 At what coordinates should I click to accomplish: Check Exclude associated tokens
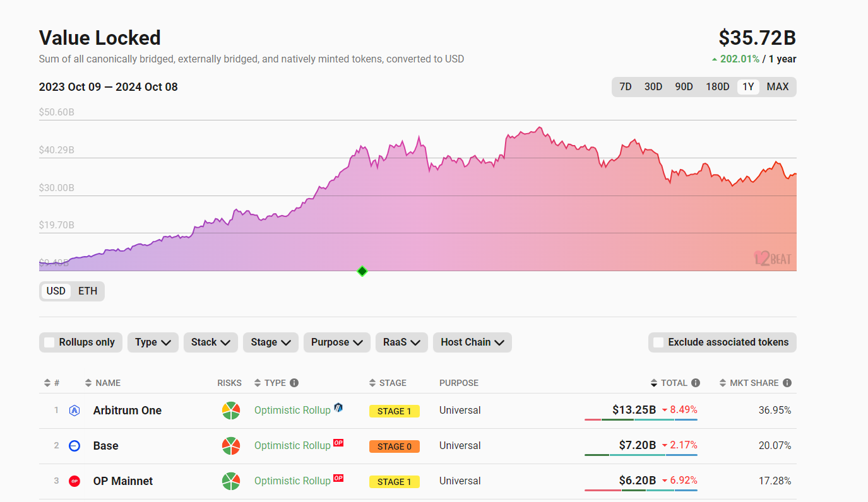point(658,342)
